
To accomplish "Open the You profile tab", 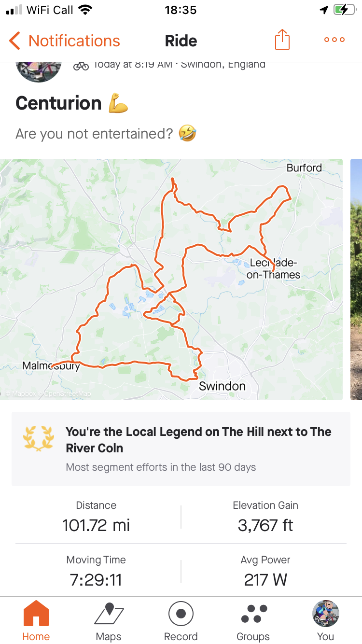I will click(x=326, y=620).
